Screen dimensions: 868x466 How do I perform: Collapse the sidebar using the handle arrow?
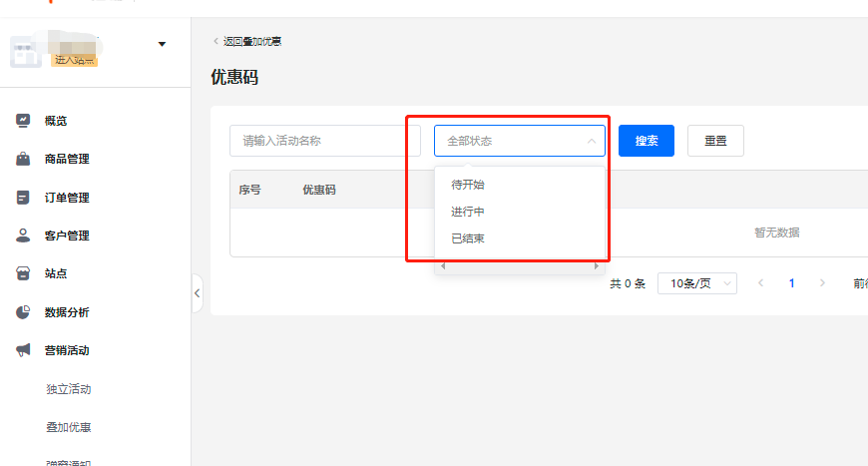pyautogui.click(x=197, y=293)
